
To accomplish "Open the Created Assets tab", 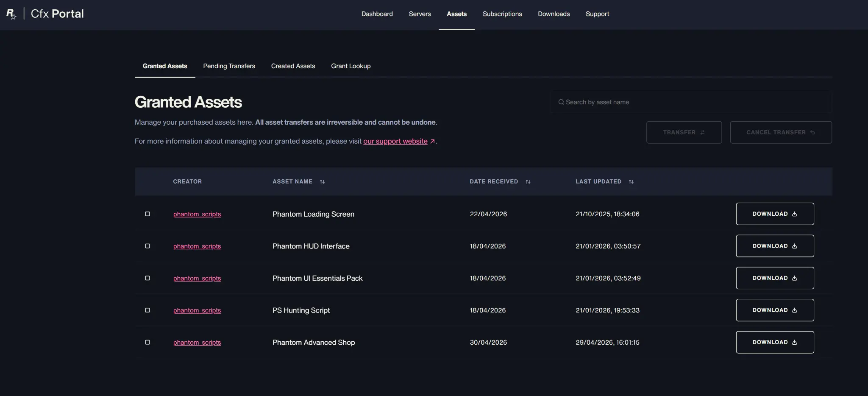I will [293, 66].
